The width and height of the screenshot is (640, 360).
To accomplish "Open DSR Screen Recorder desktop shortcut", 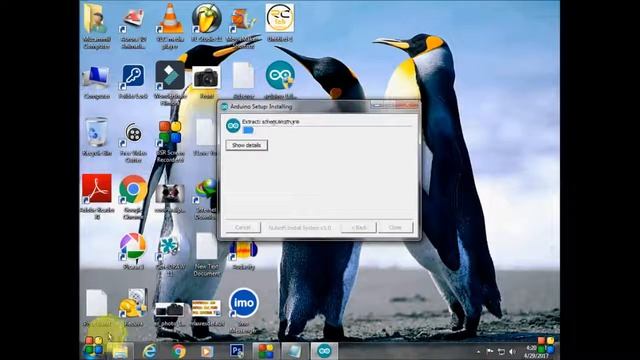I will 170,141.
